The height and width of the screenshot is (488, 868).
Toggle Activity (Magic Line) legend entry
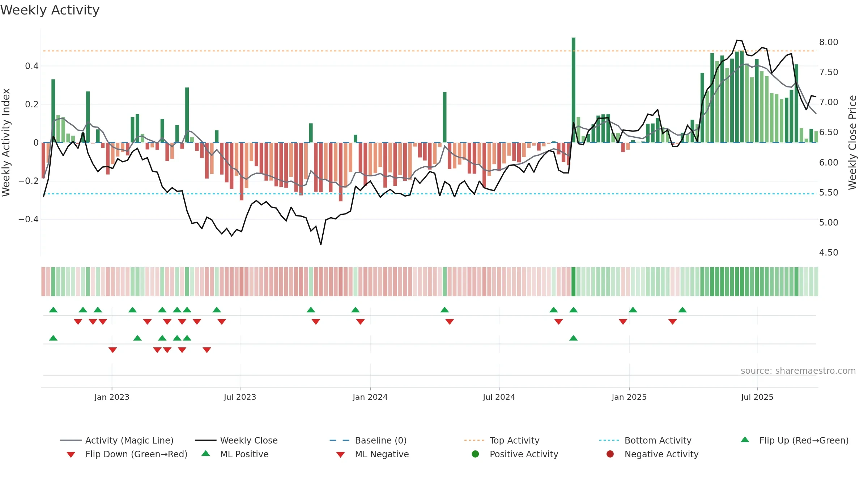[x=117, y=440]
